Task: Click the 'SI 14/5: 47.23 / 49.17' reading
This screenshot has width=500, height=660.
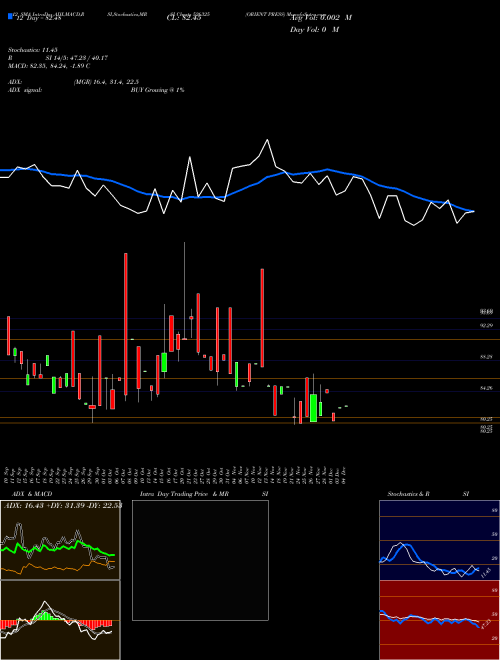Action: click(x=77, y=58)
